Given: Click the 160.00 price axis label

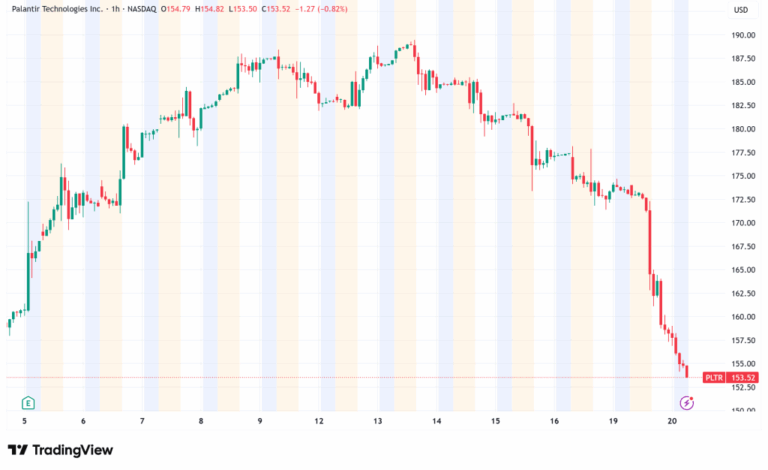Looking at the screenshot, I should 743,317.
